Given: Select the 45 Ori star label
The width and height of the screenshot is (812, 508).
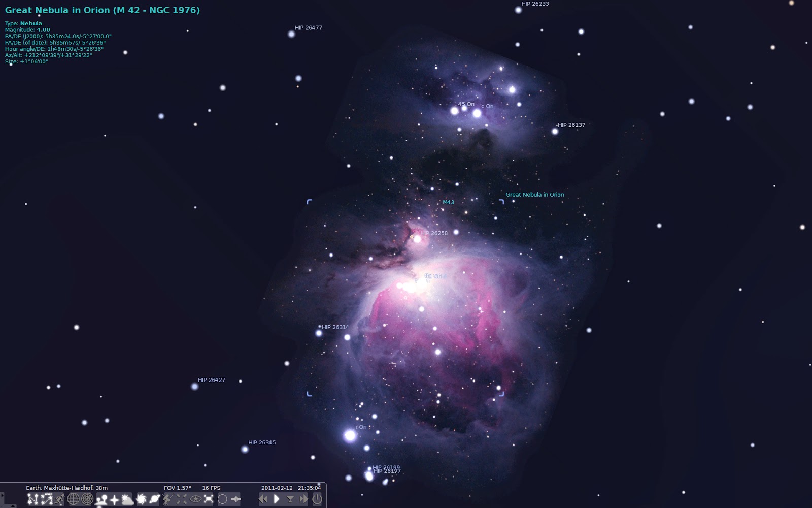Looking at the screenshot, I should point(466,104).
